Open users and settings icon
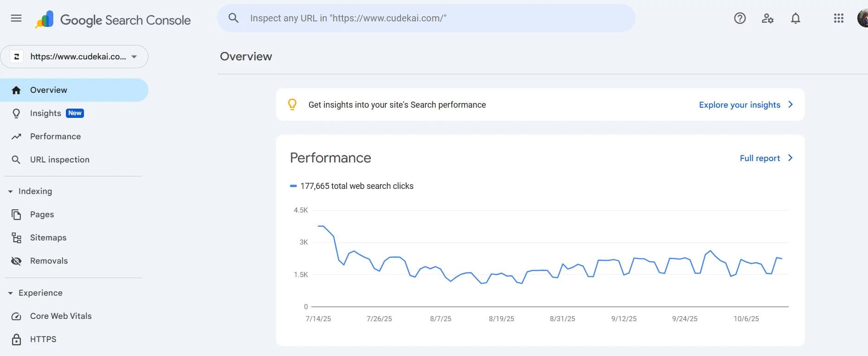 [x=768, y=18]
